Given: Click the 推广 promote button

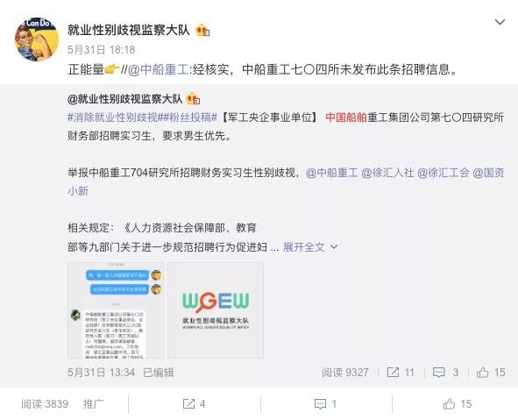Looking at the screenshot, I should pos(93,404).
